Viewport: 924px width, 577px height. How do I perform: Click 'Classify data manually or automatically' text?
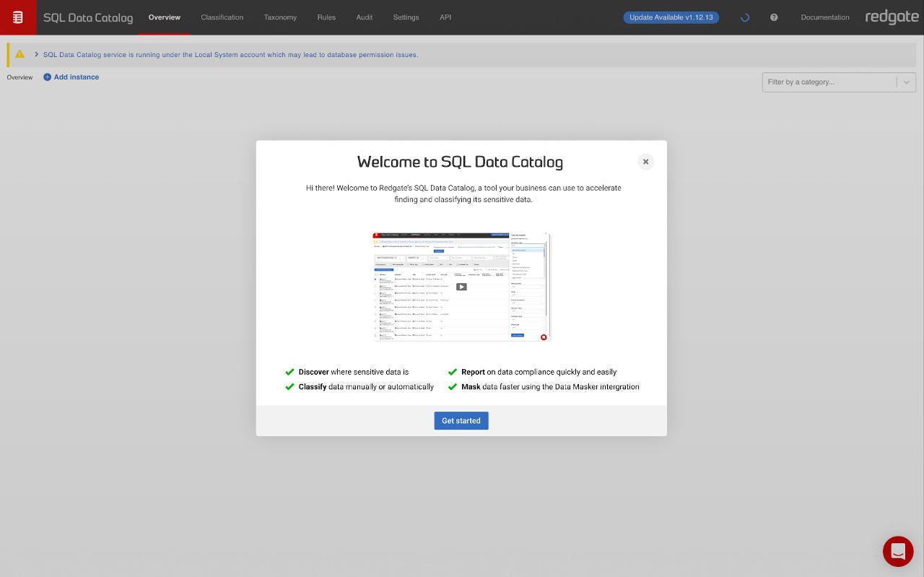[366, 387]
